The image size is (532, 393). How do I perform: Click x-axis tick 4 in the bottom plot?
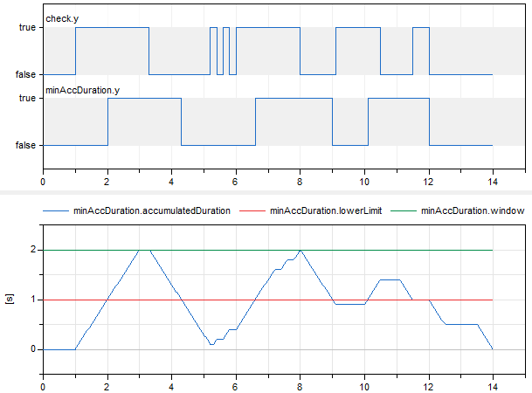(172, 383)
